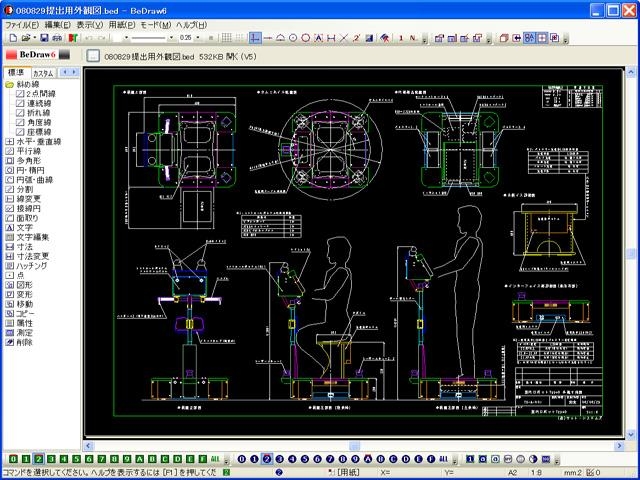Toggle blue round group 0 button

[242, 460]
